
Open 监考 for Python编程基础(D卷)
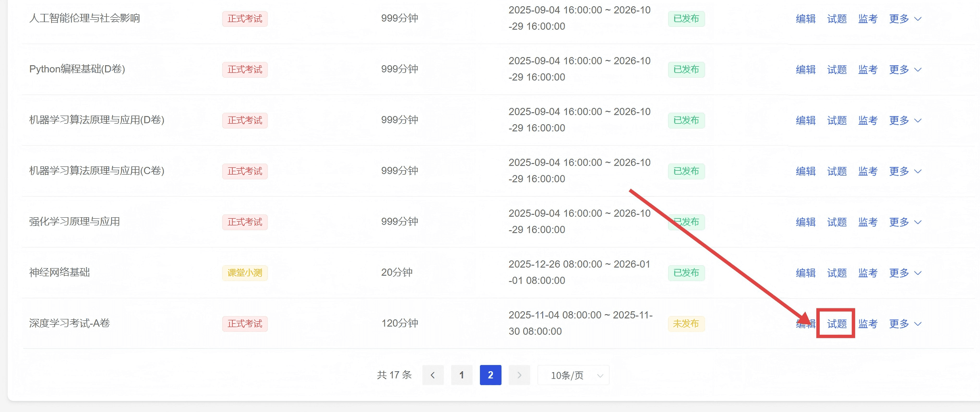tap(868, 70)
